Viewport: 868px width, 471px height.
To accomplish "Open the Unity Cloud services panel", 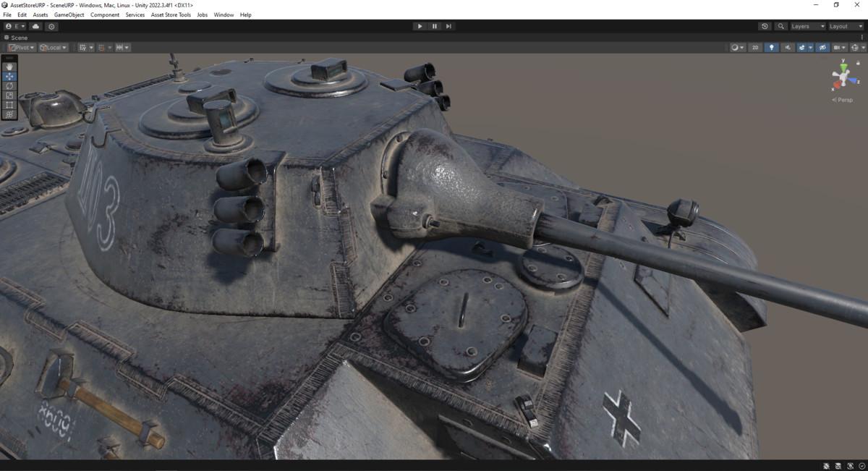I will [35, 26].
